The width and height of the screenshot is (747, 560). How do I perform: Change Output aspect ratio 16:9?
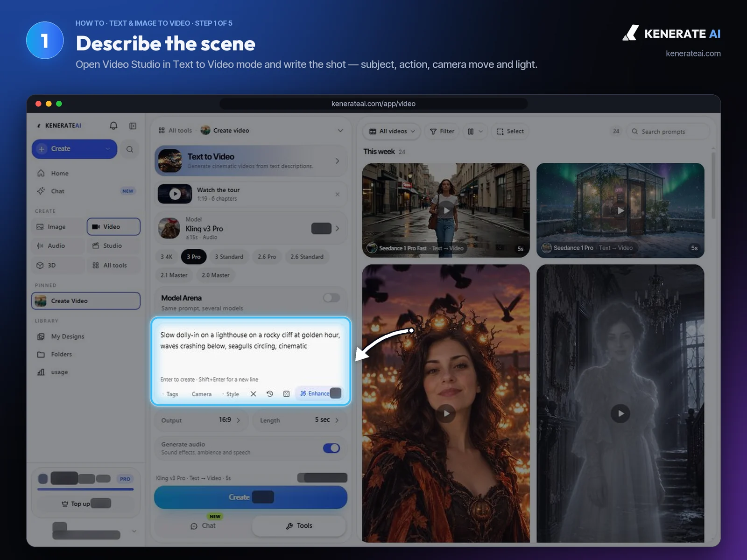pos(201,420)
